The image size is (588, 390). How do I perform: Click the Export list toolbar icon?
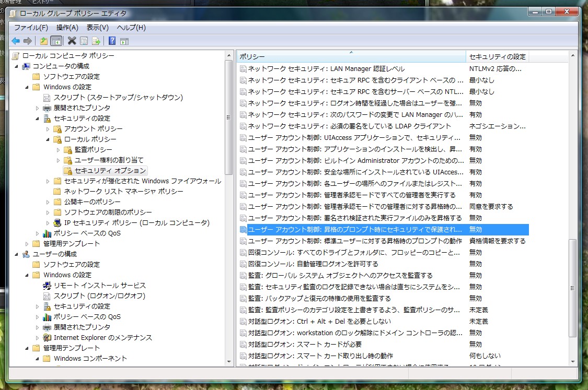(x=96, y=41)
